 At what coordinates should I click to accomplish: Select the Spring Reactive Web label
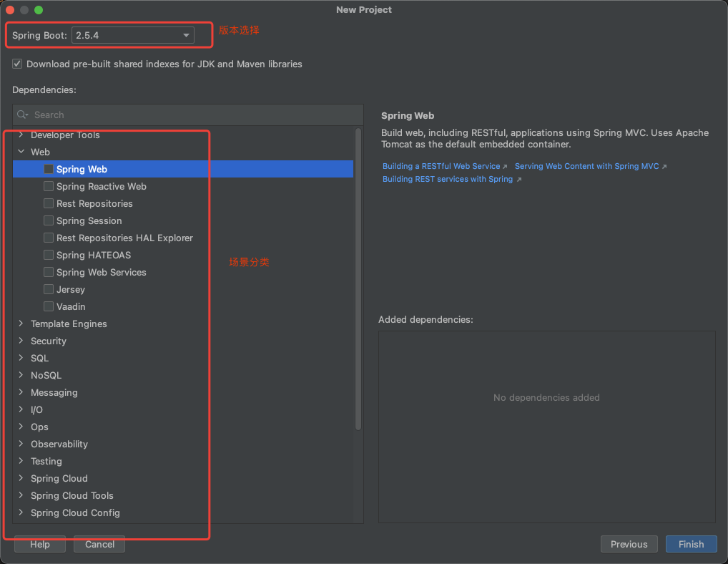[x=102, y=186]
